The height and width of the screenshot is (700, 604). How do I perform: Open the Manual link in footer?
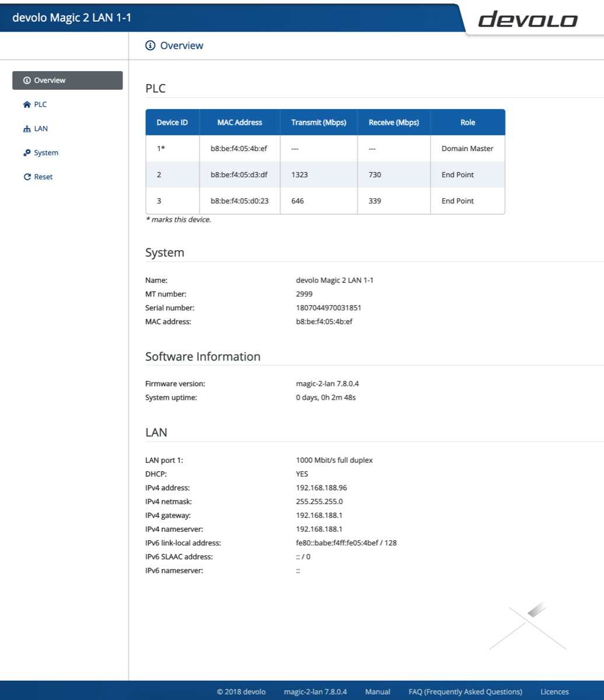[x=378, y=692]
